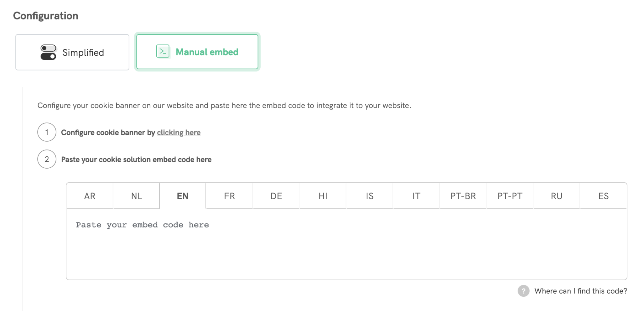Select the FR language tab
The height and width of the screenshot is (314, 644).
coord(229,196)
